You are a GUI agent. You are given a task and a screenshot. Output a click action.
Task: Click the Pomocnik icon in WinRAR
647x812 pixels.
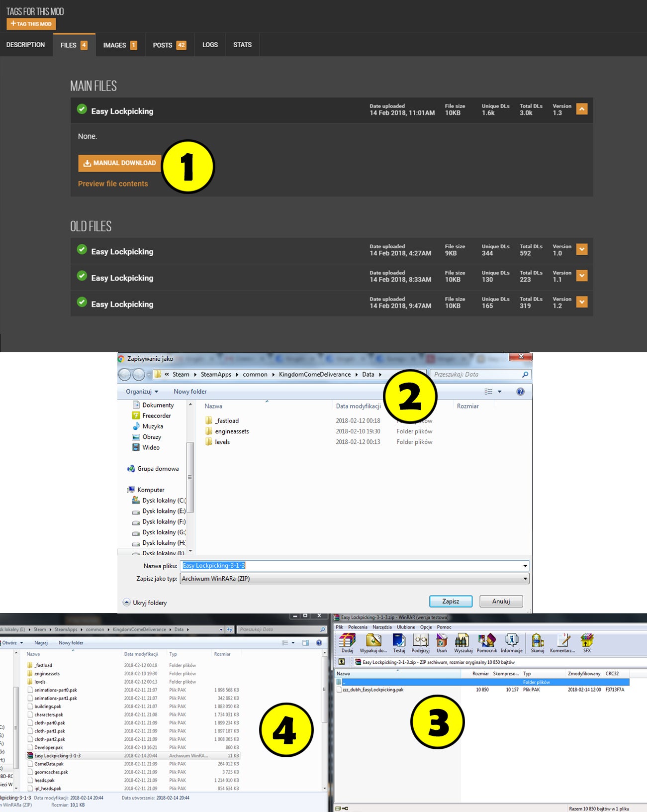click(487, 643)
